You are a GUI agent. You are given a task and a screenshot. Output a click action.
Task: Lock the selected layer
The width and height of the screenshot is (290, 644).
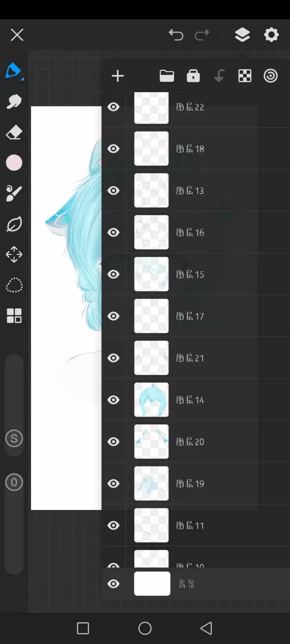coord(193,76)
